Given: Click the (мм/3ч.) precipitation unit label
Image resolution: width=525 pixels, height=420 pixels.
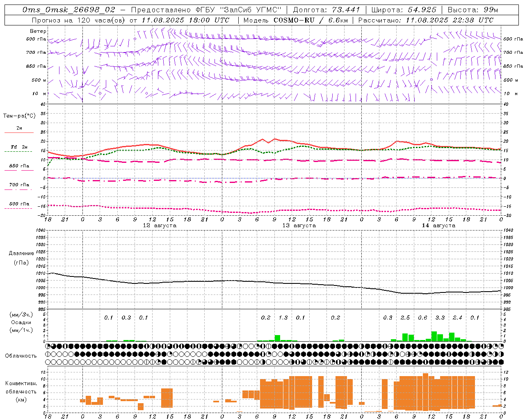Looking at the screenshot, I should (x=21, y=315).
